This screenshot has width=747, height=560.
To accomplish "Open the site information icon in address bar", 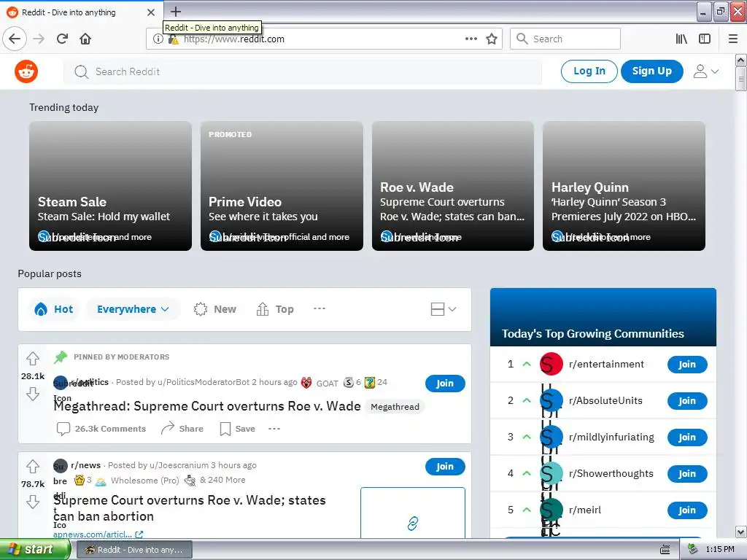I will 158,39.
